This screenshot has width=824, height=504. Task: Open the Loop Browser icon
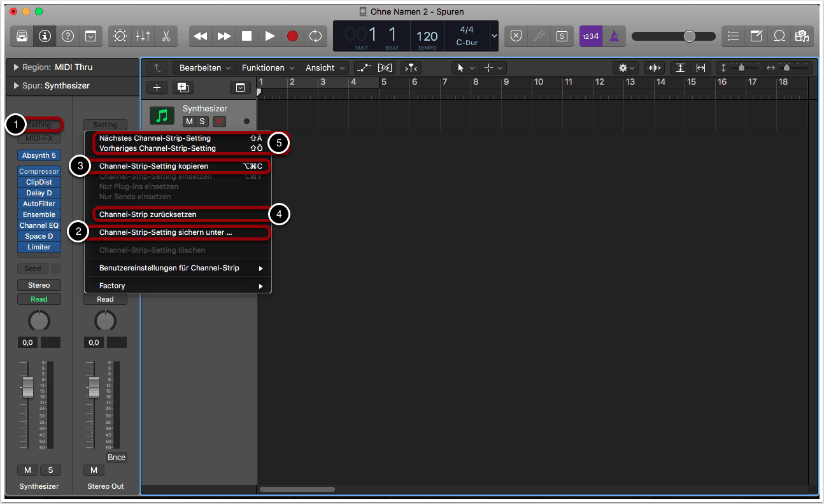[x=779, y=36]
